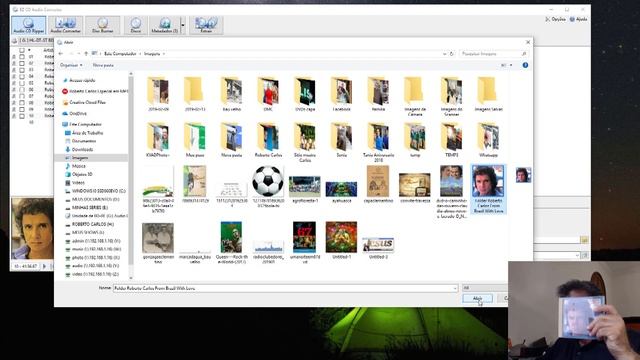This screenshot has height=360, width=640.
Task: Toggle checkbox for track 08
Action: 22,103
